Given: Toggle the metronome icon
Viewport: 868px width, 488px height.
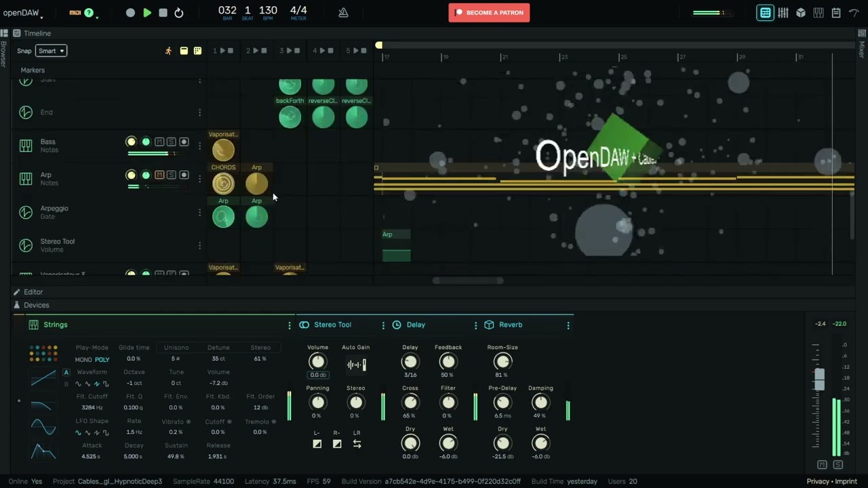Looking at the screenshot, I should pyautogui.click(x=343, y=12).
